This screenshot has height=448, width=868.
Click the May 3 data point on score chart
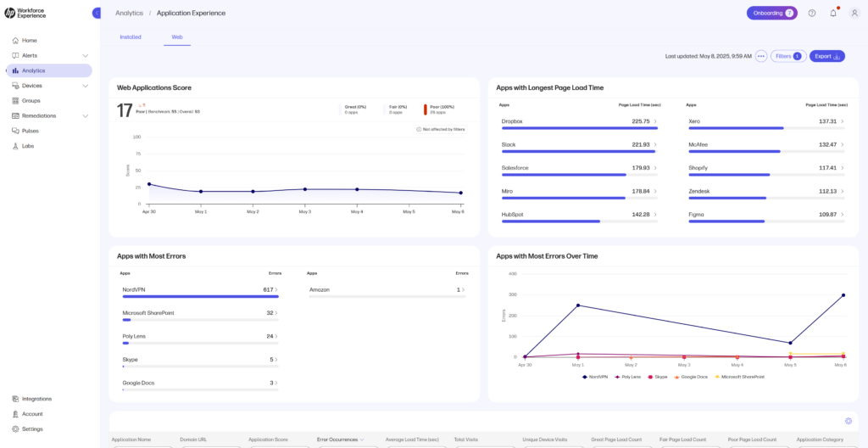pos(304,189)
